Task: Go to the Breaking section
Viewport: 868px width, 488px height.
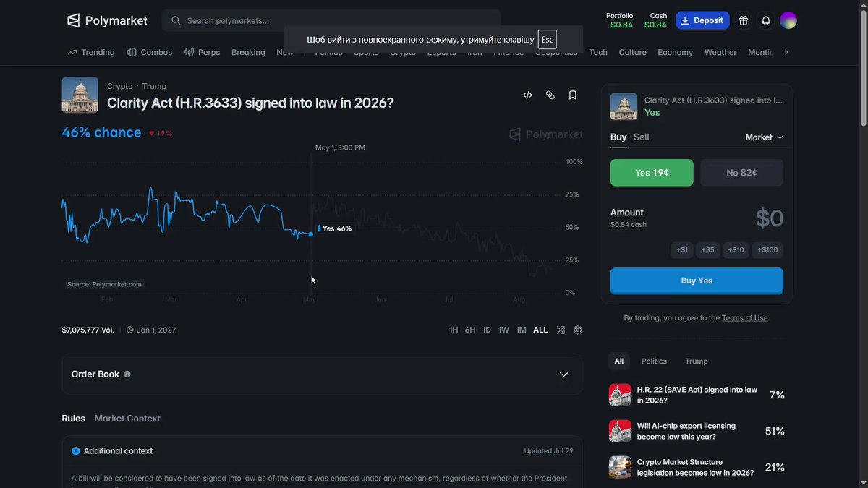Action: click(248, 52)
